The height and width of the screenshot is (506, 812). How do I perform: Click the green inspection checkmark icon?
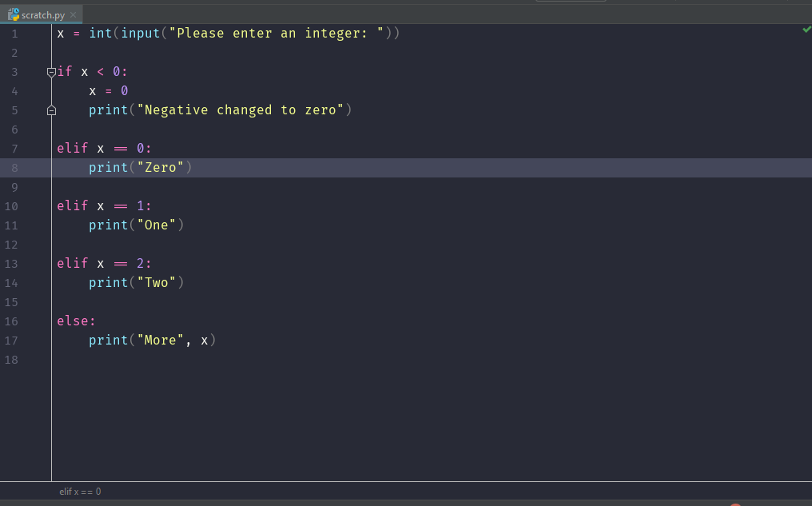(x=806, y=30)
